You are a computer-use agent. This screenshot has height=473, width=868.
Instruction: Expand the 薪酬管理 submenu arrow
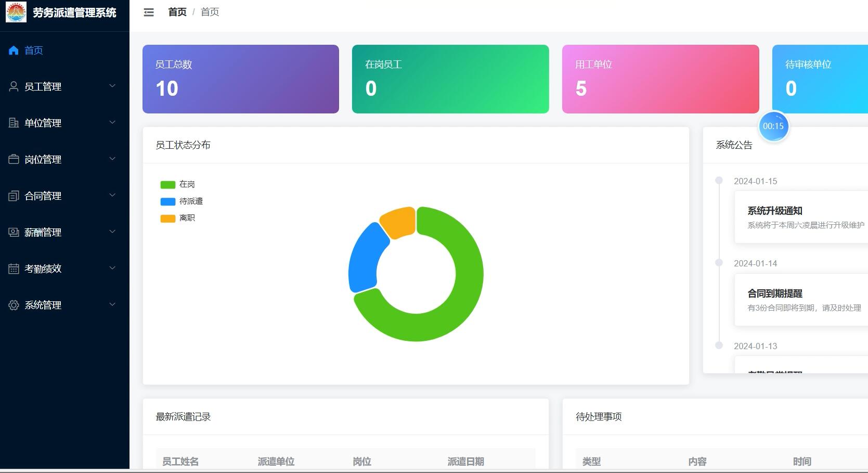[x=112, y=232]
